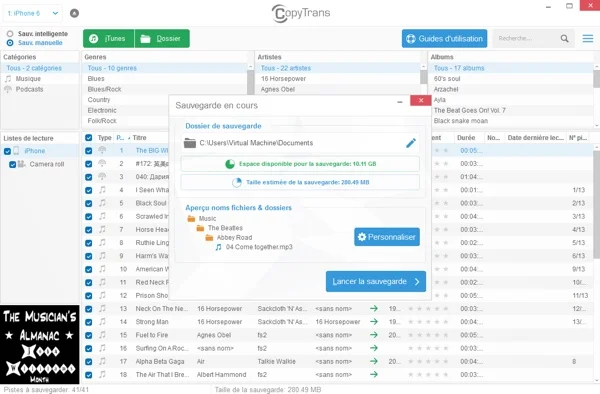The width and height of the screenshot is (600, 394).
Task: Click podcast icon of track 1
Action: pos(102,150)
